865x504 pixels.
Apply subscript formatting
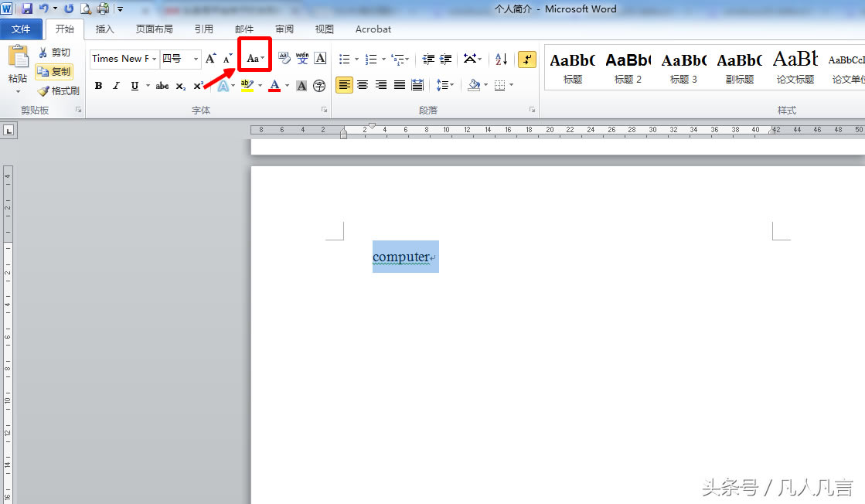pos(180,86)
